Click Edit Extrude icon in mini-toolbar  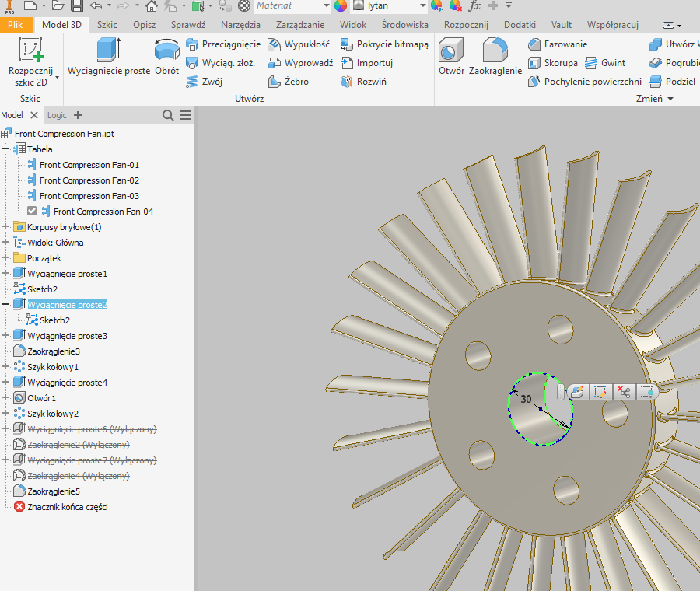(576, 393)
